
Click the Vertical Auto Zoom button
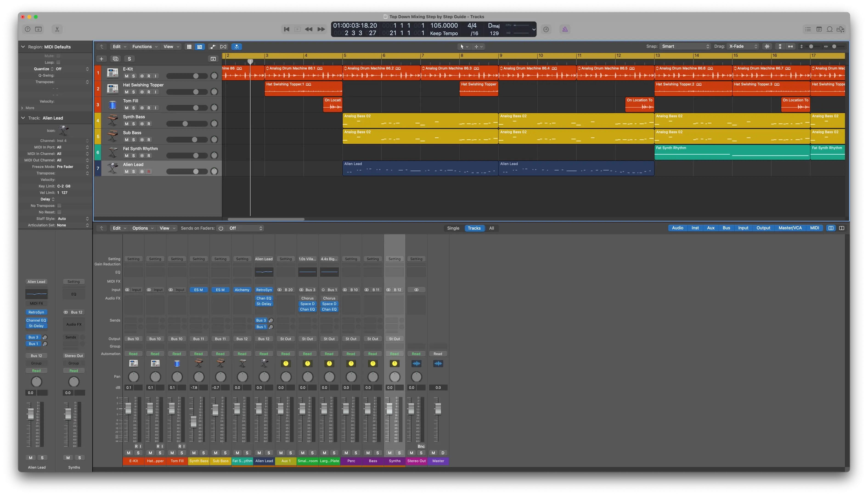[780, 46]
